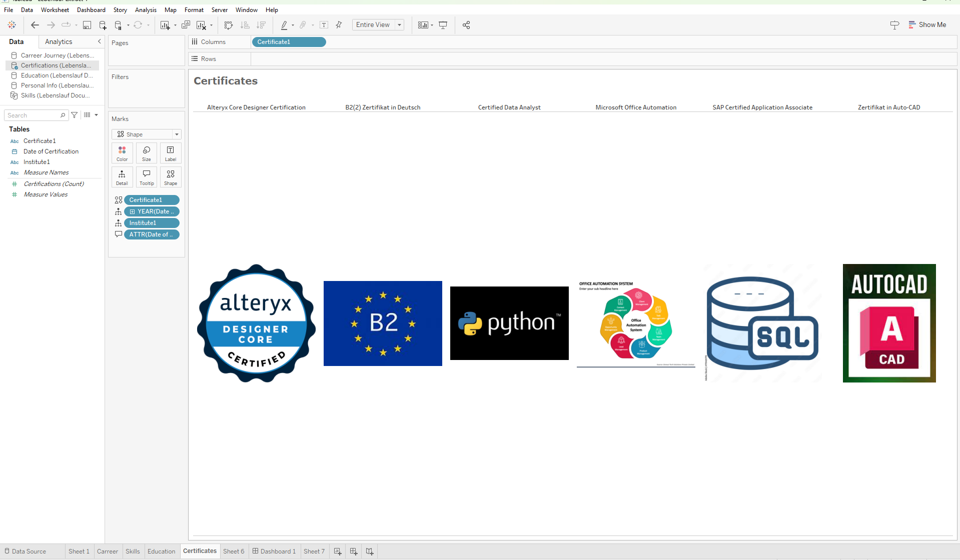Click the New Worksheet toolbar icon
Image resolution: width=960 pixels, height=560 pixels.
coord(165,25)
